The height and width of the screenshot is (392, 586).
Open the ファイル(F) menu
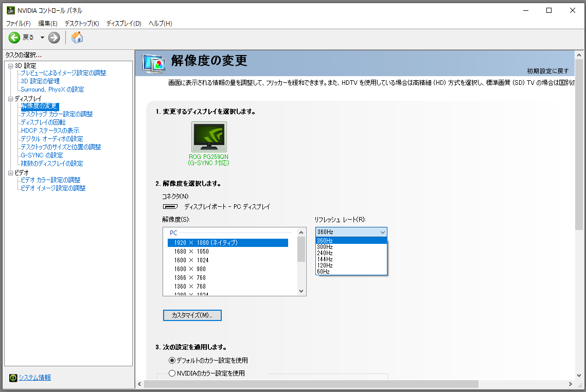(19, 24)
